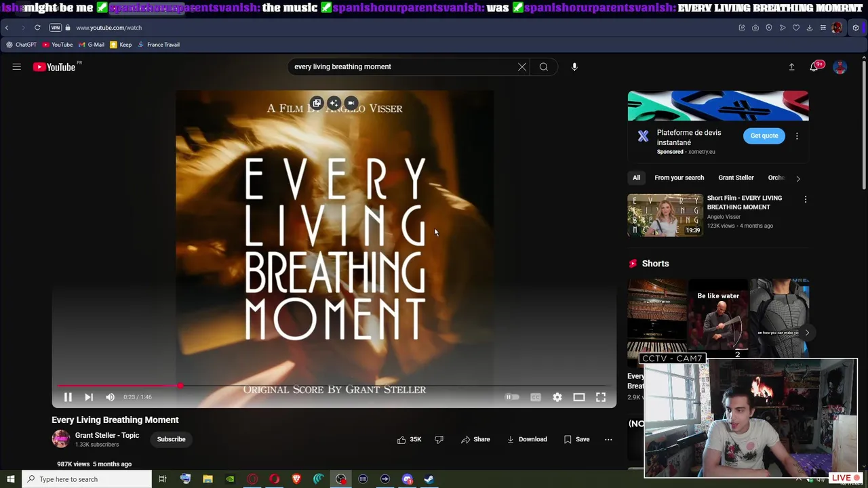868x488 pixels.
Task: Open the YouTube account avatar menu
Action: click(x=840, y=67)
